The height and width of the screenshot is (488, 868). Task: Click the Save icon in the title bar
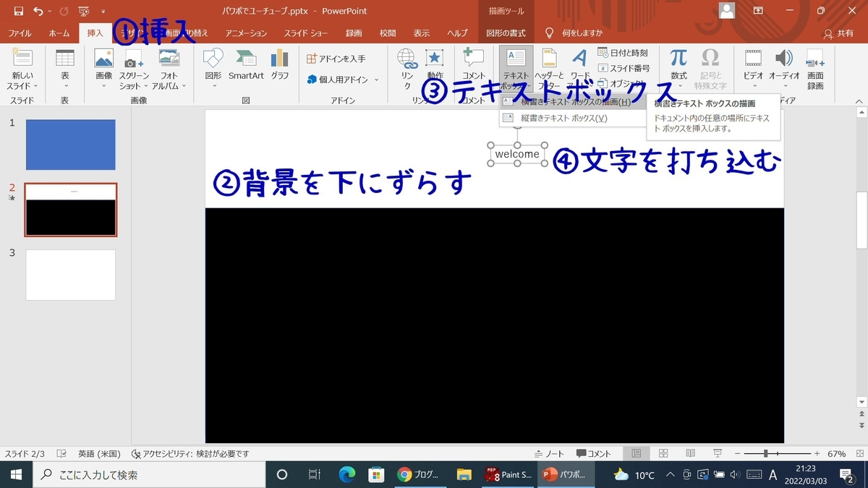(x=19, y=11)
